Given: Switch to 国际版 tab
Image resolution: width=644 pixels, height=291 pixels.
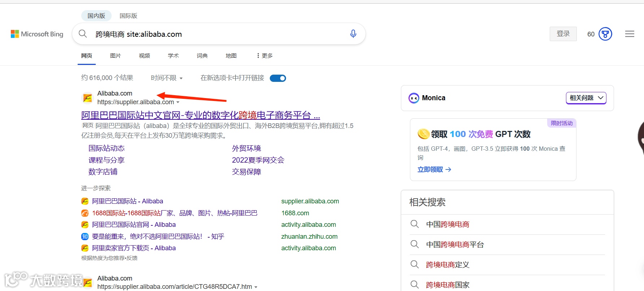Looking at the screenshot, I should point(129,16).
